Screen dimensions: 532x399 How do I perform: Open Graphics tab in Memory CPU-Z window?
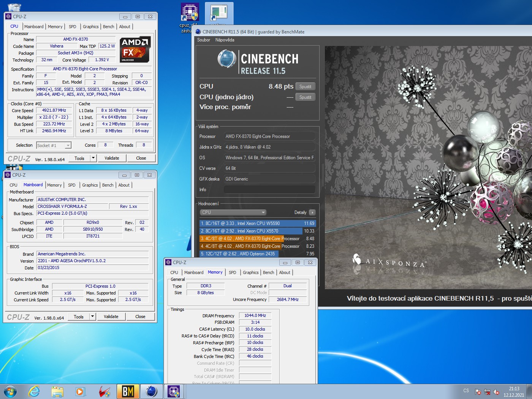point(251,272)
